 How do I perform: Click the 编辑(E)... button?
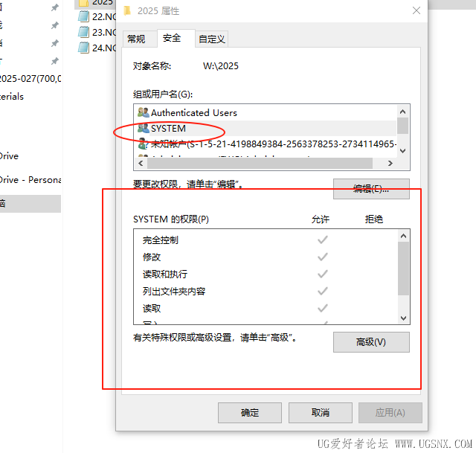[x=371, y=189]
